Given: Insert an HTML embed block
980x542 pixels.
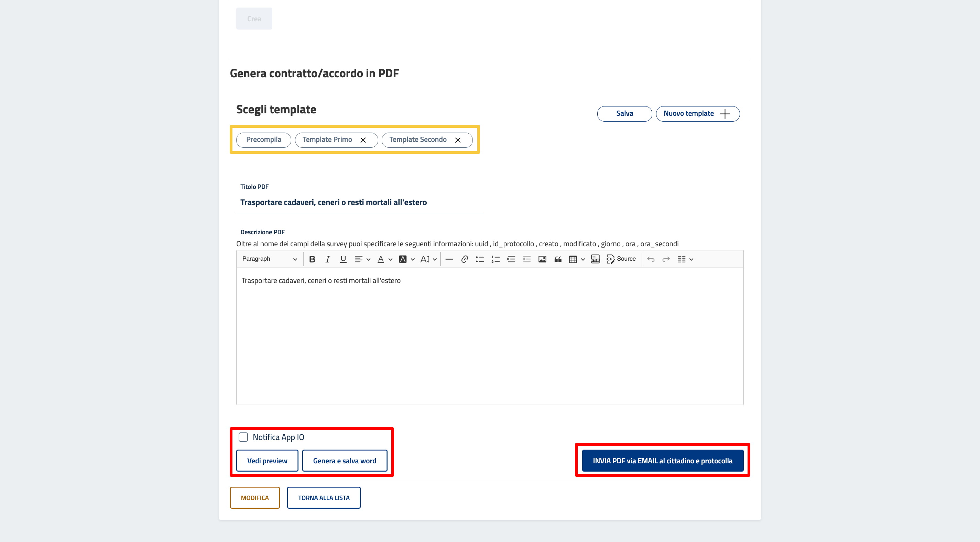Looking at the screenshot, I should point(595,259).
